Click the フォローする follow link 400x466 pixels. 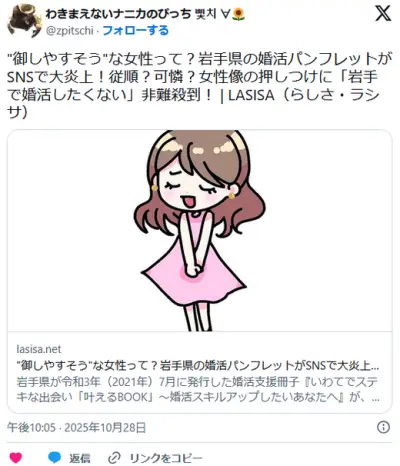point(135,31)
